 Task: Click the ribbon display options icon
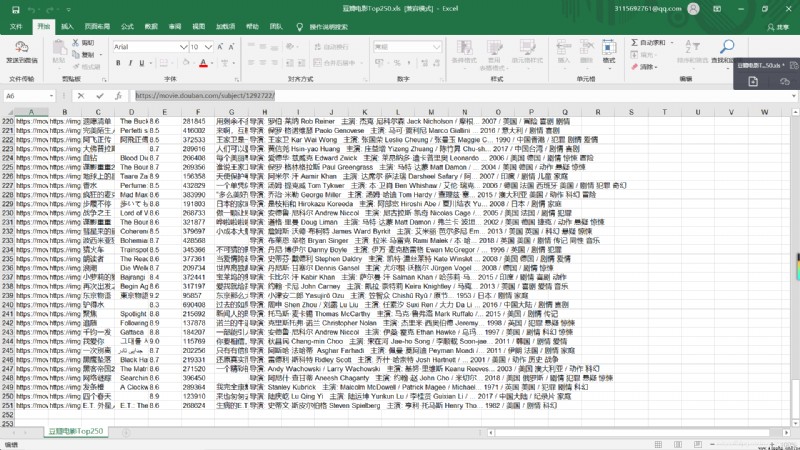717,9
